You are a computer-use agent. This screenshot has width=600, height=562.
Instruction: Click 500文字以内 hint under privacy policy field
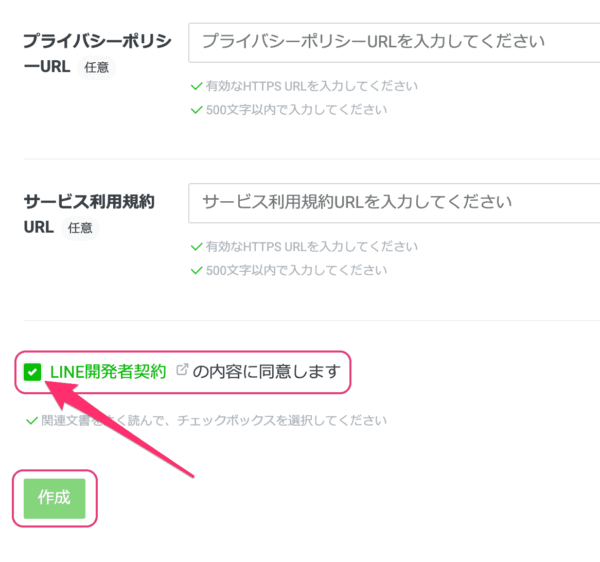click(297, 110)
